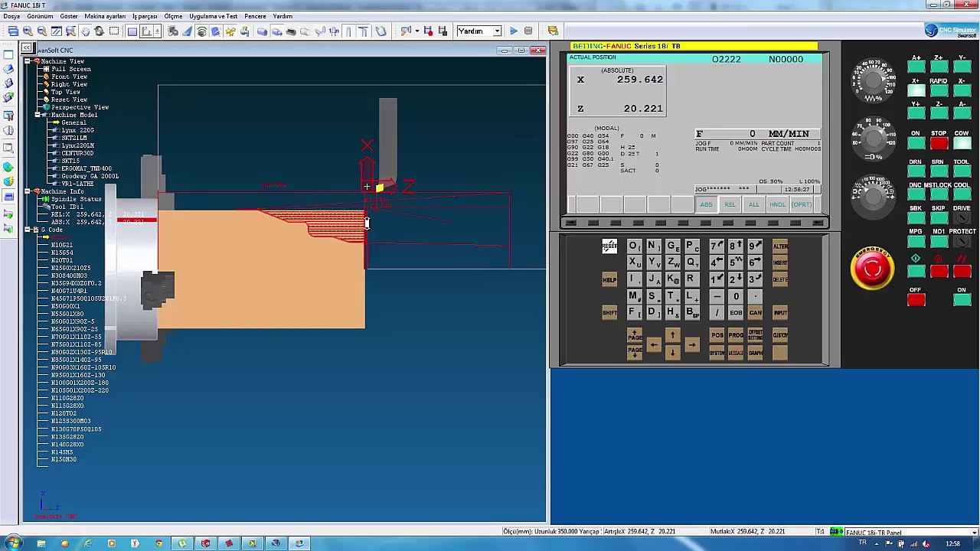The width and height of the screenshot is (980, 551).
Task: Click the INPUT key on keypad
Action: (x=780, y=312)
